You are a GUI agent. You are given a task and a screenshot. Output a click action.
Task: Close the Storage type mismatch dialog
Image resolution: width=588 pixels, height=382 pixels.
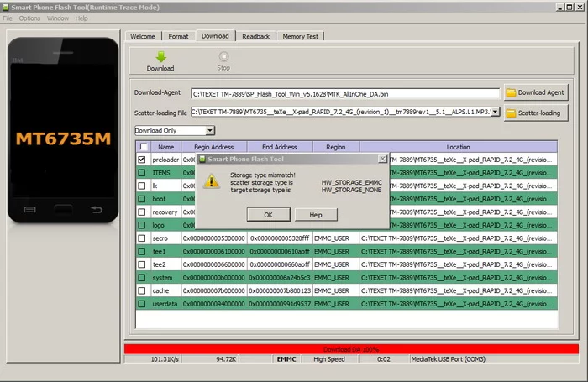click(382, 159)
